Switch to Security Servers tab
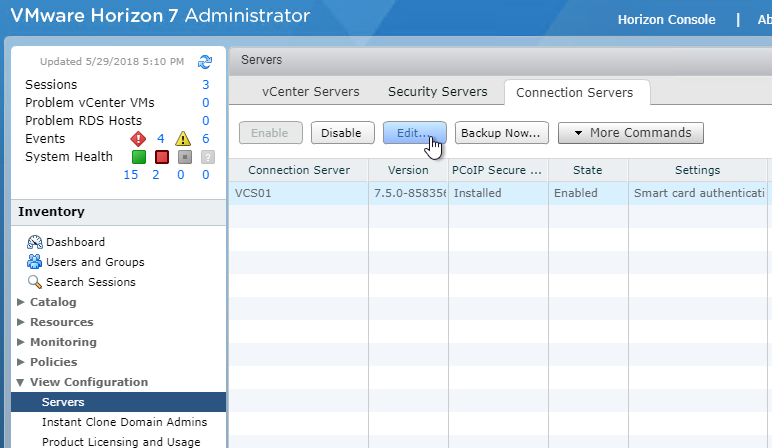The image size is (772, 448). [x=438, y=92]
